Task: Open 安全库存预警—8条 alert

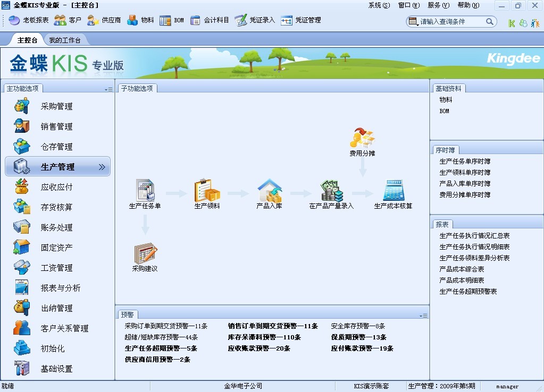Action: (x=358, y=326)
